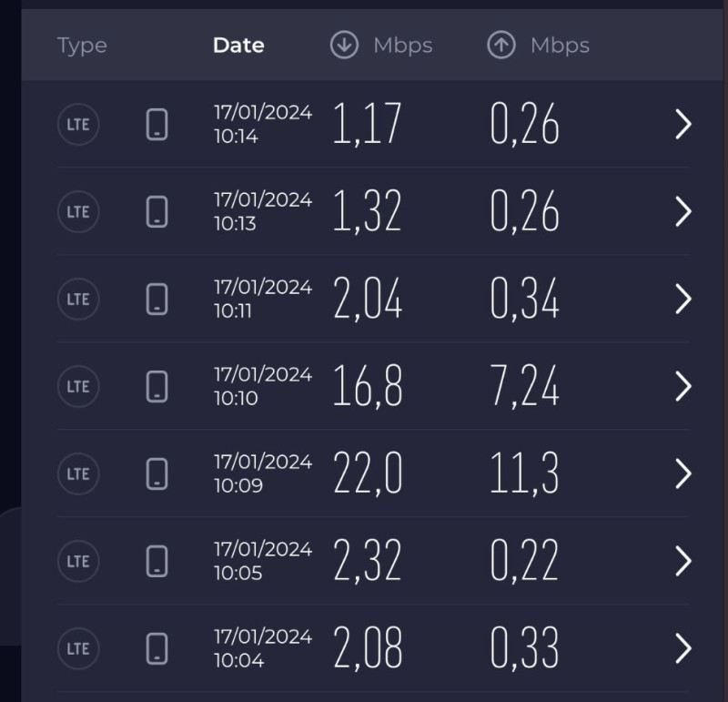Open details chevron for 22,0 Mbps result
The height and width of the screenshot is (702, 728).
(x=683, y=474)
